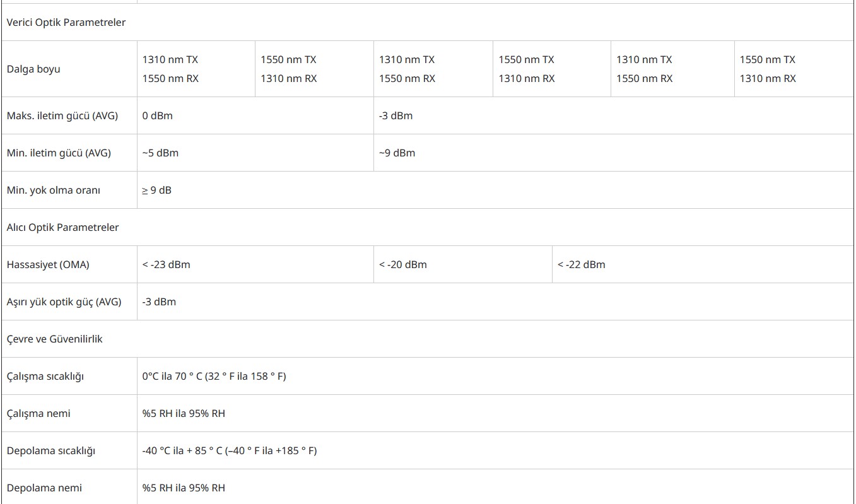Click the "< -22 dBm" sensitivity value
The width and height of the screenshot is (856, 504).
[581, 264]
